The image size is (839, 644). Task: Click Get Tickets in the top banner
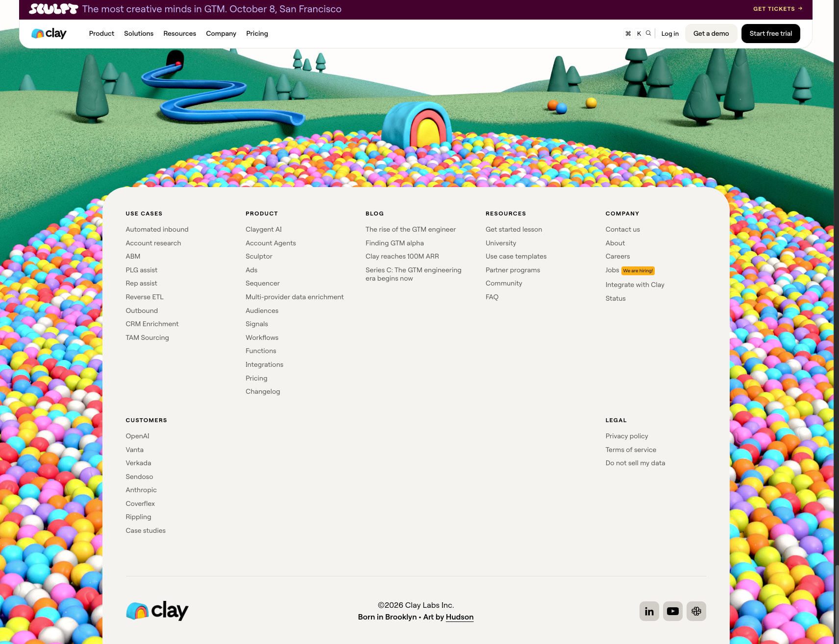point(778,9)
